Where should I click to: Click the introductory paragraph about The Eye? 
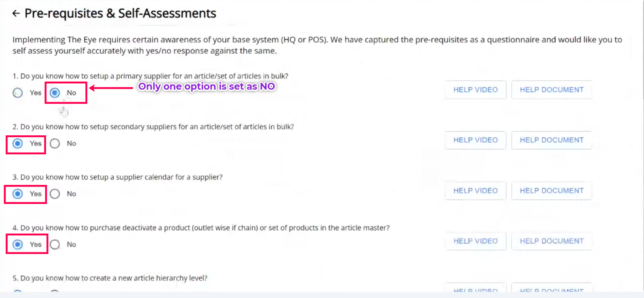tap(317, 45)
